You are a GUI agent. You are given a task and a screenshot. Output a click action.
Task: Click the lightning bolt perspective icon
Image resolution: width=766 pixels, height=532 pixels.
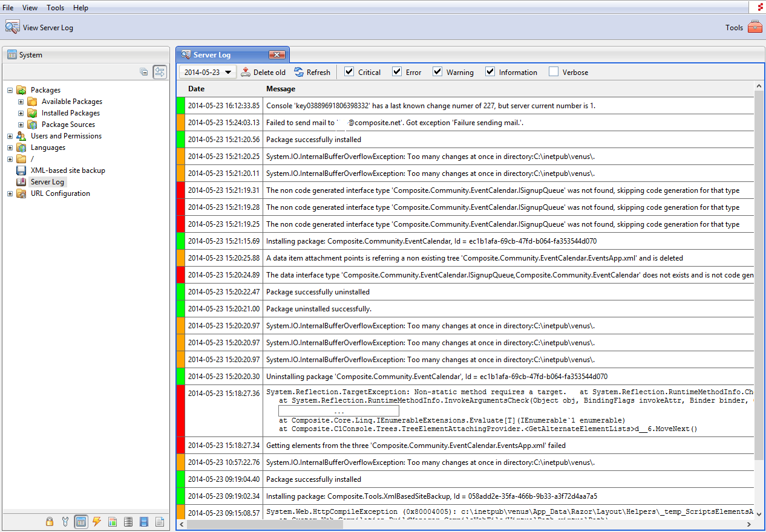(97, 521)
